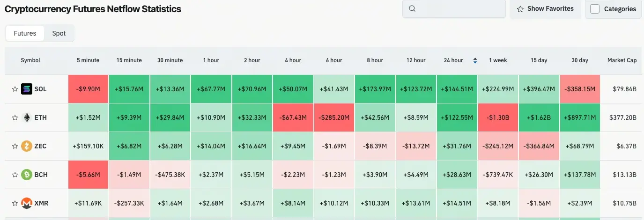Viewport: 644px width, 220px height.
Task: Click XMR 24 hour value +$14.51M
Action: coord(457,203)
